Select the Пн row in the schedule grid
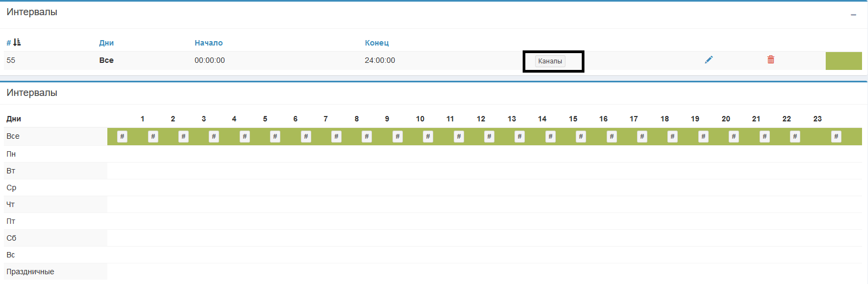Viewport: 868px width, 284px height. point(11,154)
